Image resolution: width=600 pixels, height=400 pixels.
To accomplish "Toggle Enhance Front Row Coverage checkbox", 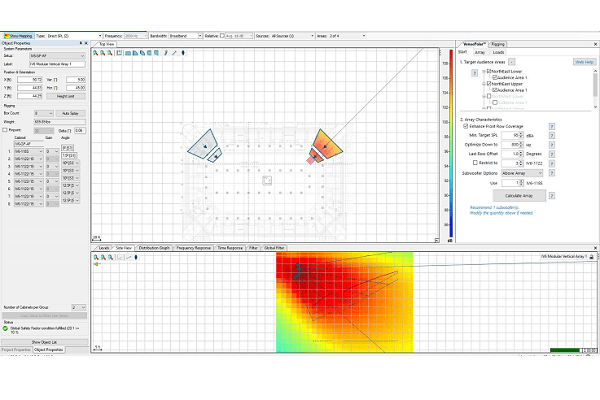I will tap(465, 126).
